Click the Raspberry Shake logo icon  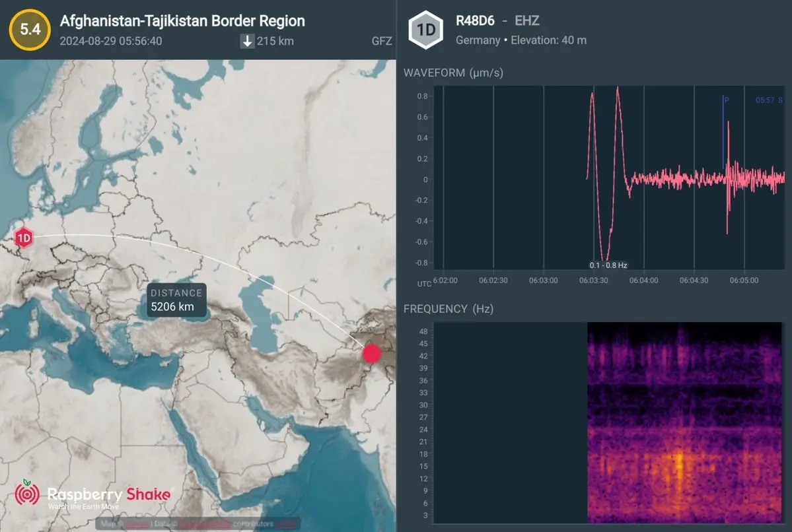click(27, 494)
